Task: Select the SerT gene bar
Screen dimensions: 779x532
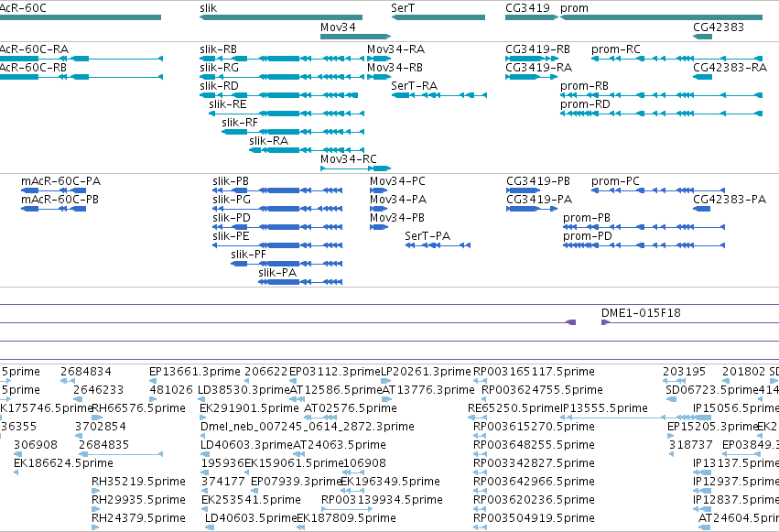Action: (x=438, y=17)
